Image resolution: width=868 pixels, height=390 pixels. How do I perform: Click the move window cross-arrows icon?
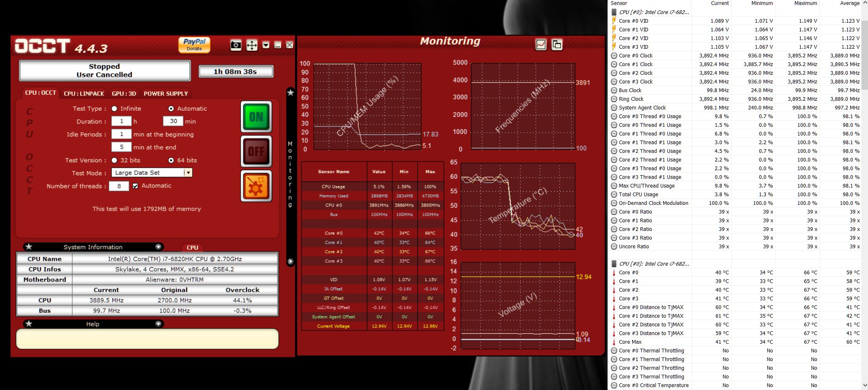251,45
